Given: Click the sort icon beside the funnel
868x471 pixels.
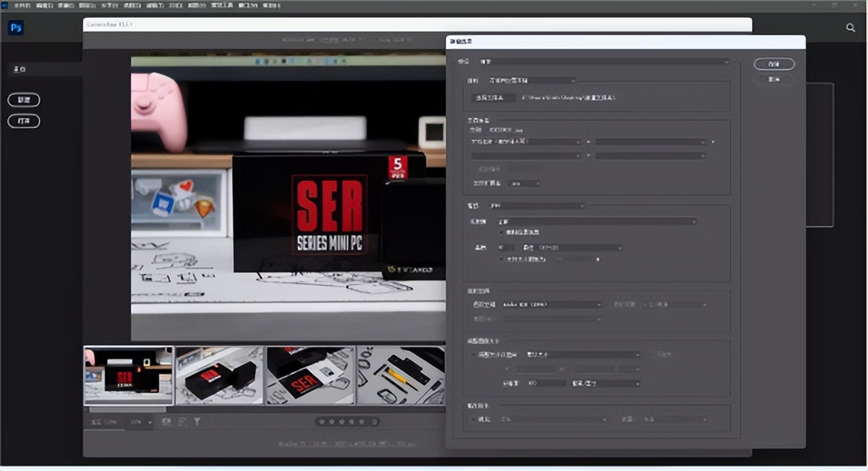Looking at the screenshot, I should tap(181, 422).
